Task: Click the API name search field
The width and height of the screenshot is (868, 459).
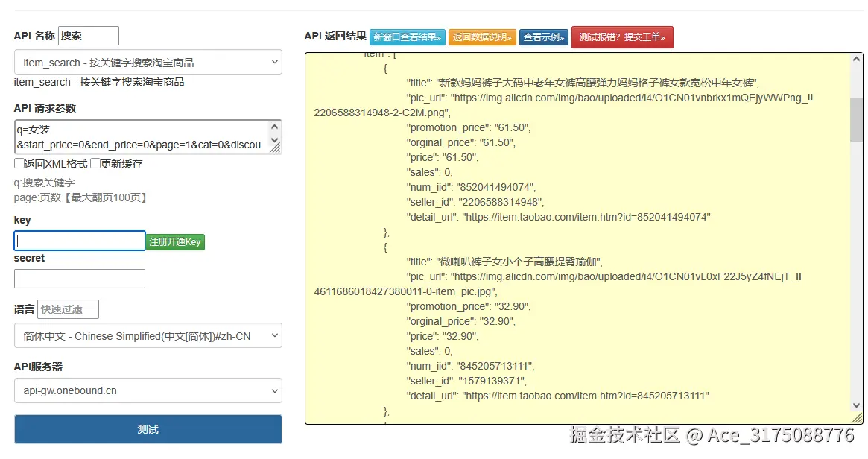Action: [x=89, y=36]
